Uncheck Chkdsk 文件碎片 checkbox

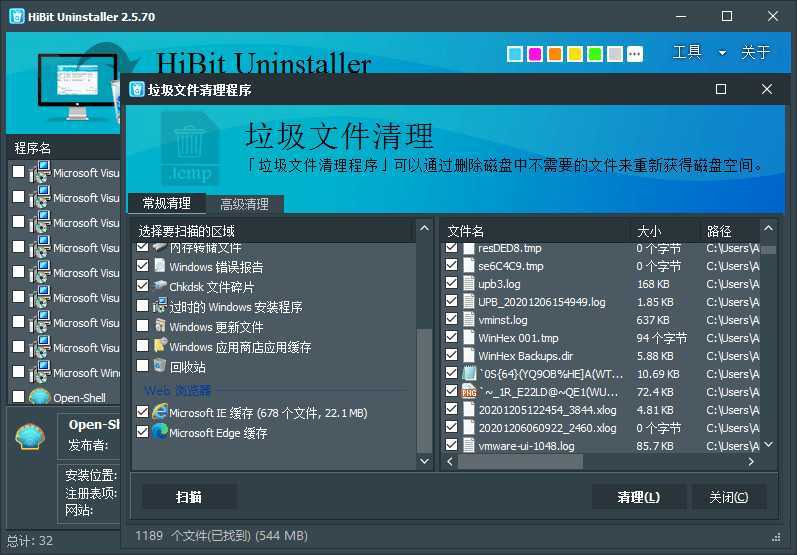(x=143, y=286)
